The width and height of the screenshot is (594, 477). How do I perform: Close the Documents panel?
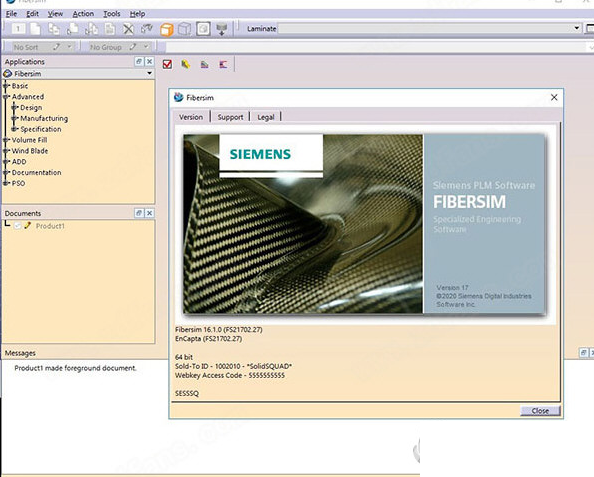click(x=150, y=213)
